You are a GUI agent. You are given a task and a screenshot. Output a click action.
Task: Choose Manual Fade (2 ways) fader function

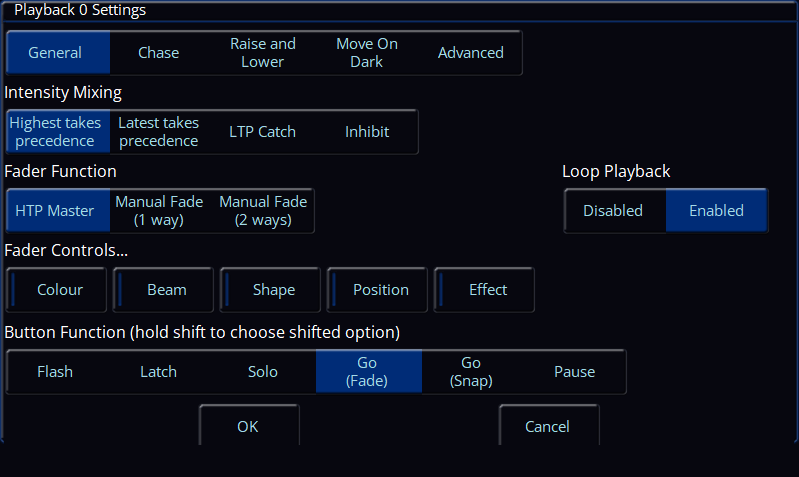point(263,211)
